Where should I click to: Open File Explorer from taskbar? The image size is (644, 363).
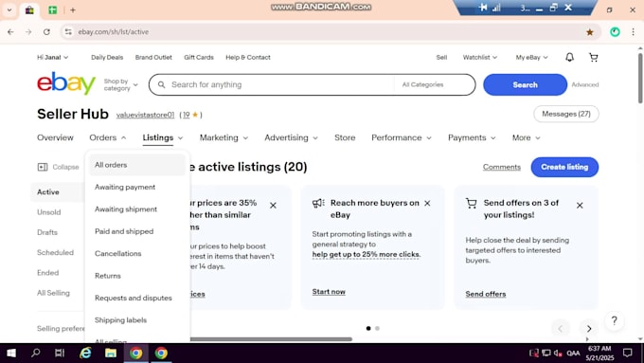pos(111,353)
